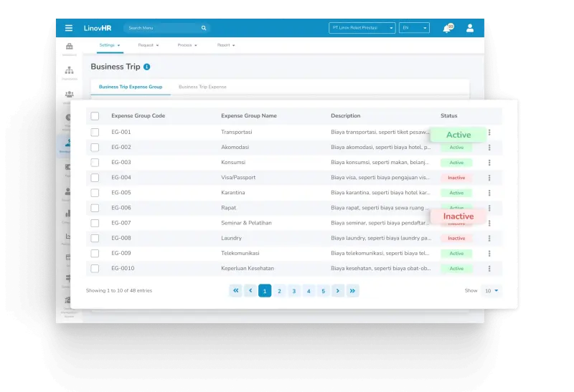Image resolution: width=574 pixels, height=392 pixels.
Task: Click the search magnifier icon
Action: coord(204,28)
